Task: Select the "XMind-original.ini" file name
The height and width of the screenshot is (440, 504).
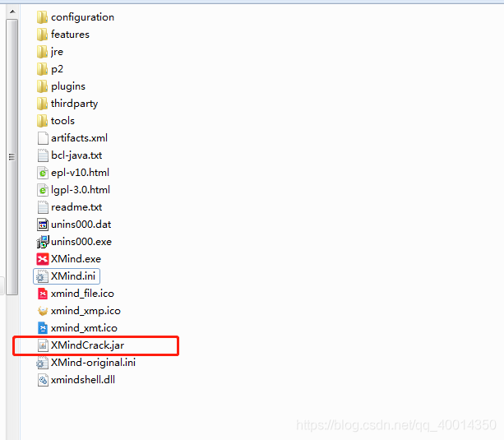Action: pos(93,363)
